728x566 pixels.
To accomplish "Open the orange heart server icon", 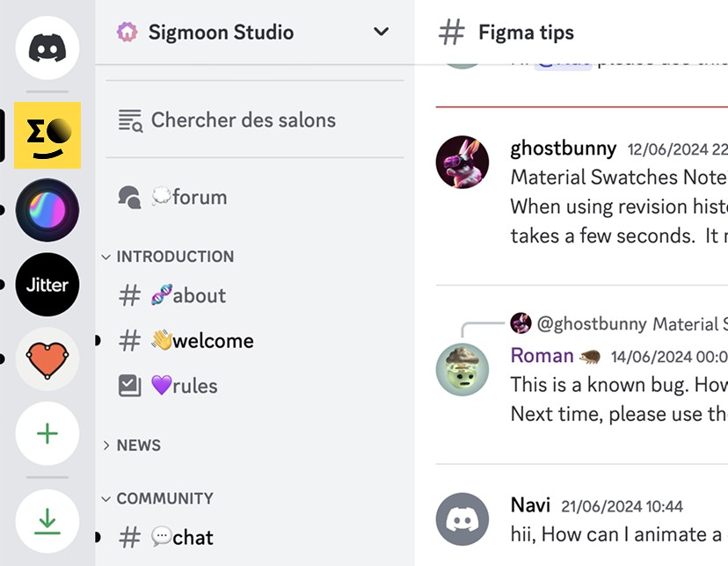I will pyautogui.click(x=47, y=359).
